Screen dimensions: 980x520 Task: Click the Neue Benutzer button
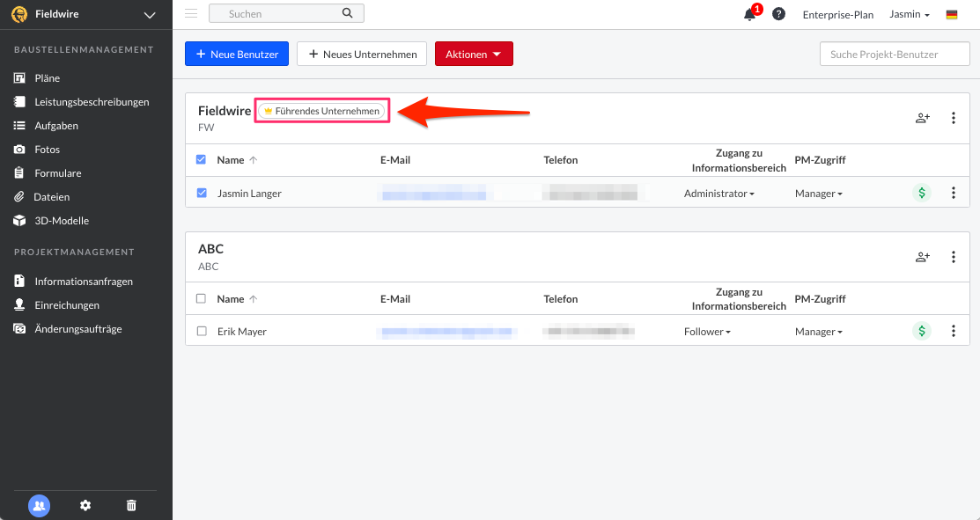tap(237, 55)
